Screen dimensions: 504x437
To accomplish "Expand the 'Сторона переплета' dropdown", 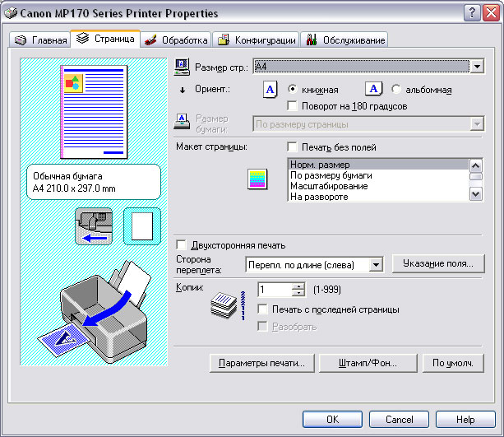I will click(x=377, y=264).
